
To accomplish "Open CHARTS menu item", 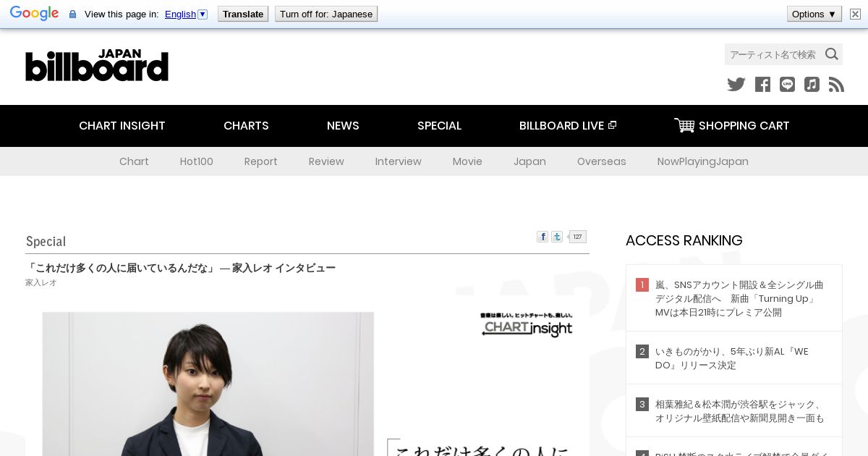I will [x=246, y=125].
